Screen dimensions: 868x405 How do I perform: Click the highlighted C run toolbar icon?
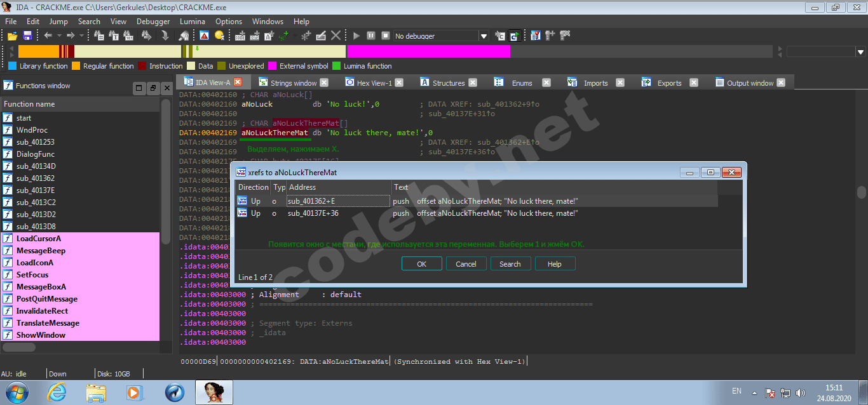click(x=515, y=36)
